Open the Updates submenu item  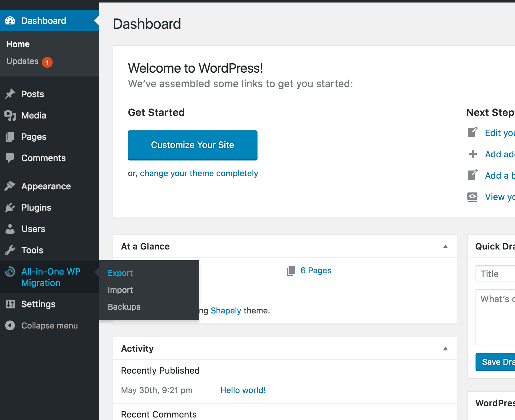(x=22, y=61)
